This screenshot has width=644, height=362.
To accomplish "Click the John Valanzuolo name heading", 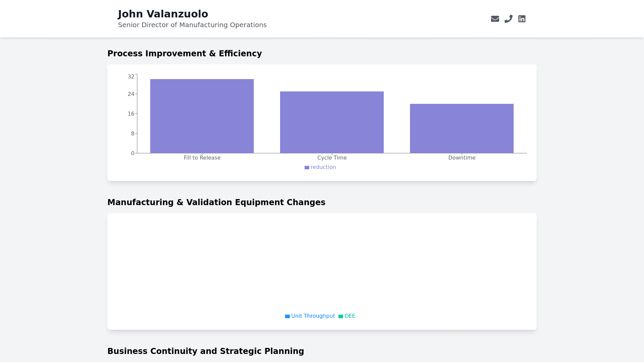I will (x=163, y=14).
